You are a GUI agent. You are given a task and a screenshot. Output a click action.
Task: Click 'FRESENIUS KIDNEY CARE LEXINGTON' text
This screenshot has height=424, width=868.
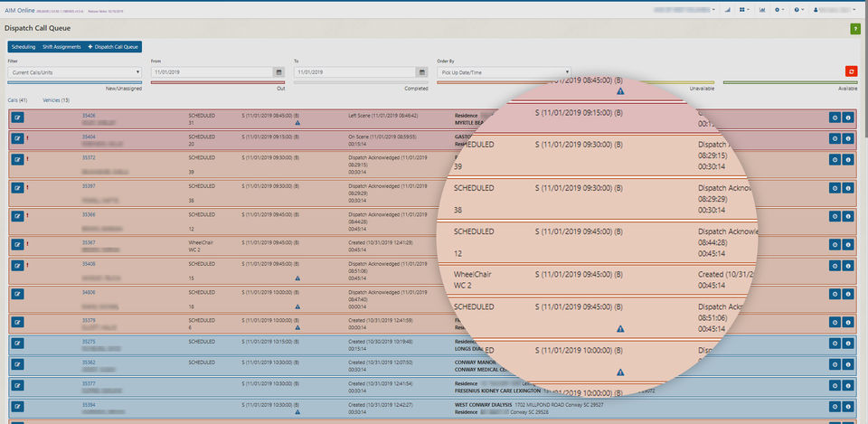497,391
